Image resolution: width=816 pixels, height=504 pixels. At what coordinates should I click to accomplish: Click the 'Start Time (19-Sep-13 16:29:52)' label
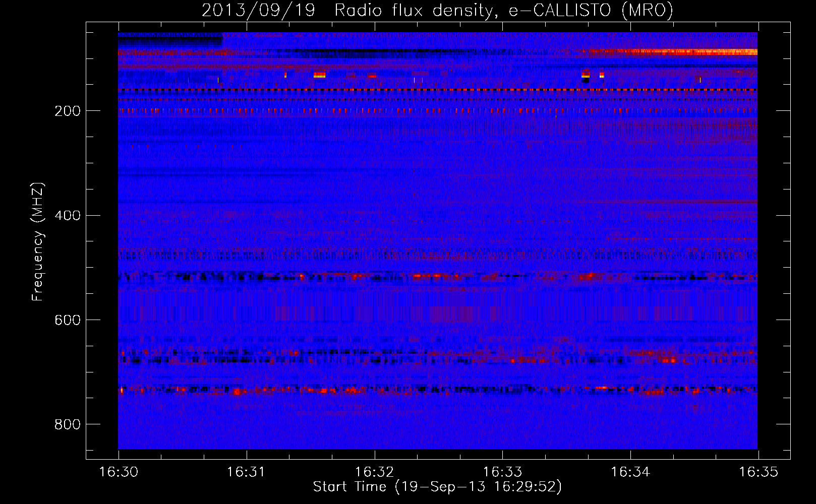point(437,487)
